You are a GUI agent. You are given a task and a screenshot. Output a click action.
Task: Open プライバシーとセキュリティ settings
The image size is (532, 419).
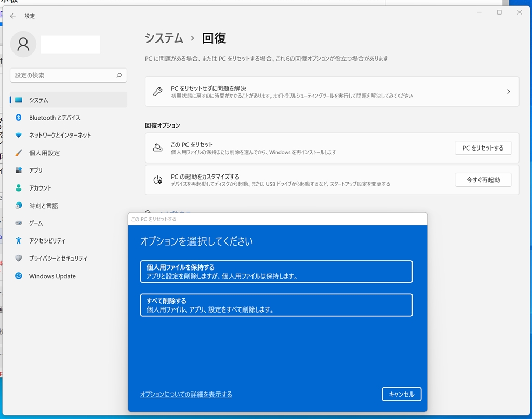click(x=69, y=259)
